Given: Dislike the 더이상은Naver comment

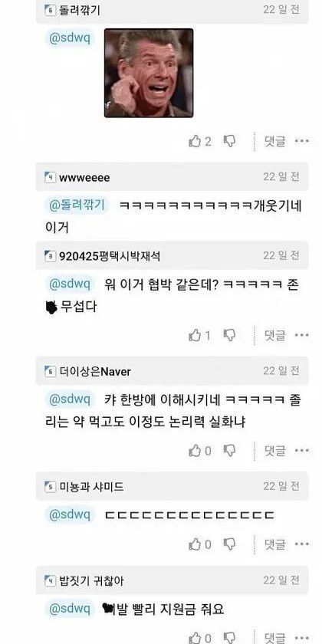Looking at the screenshot, I should pyautogui.click(x=229, y=451).
